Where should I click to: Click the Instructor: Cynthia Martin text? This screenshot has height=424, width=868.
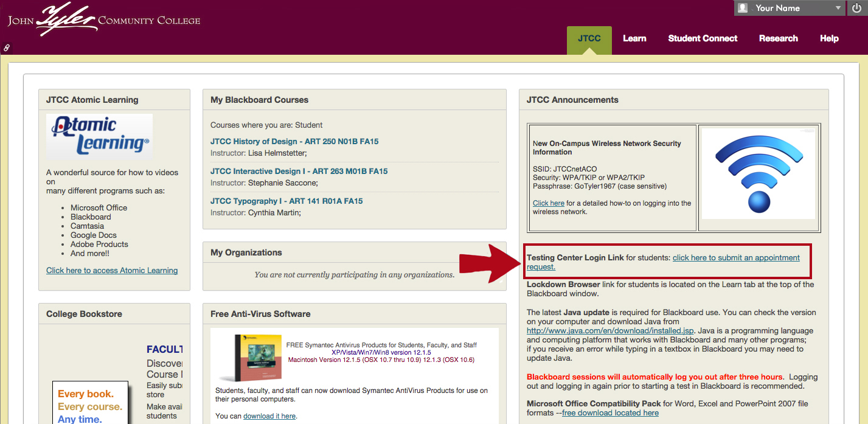pyautogui.click(x=255, y=213)
